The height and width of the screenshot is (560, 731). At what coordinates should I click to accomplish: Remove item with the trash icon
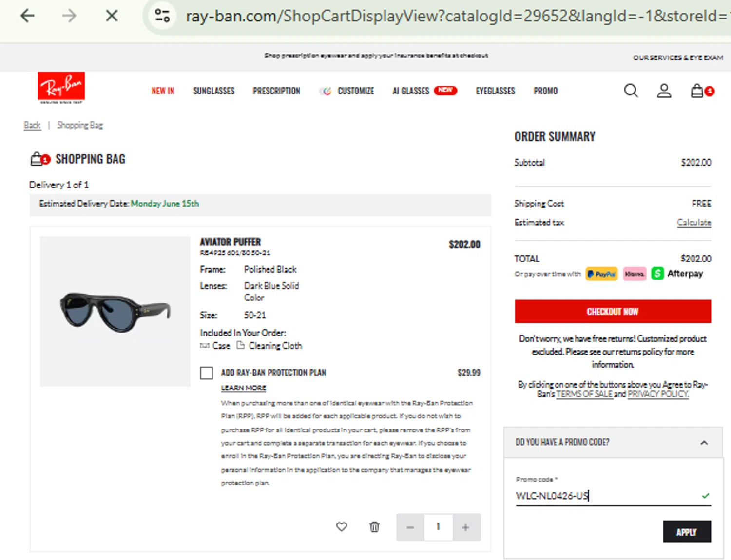pos(374,526)
